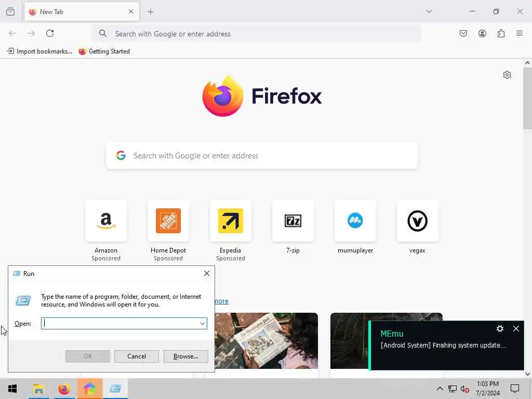
Task: Click Cancel in the Run dialog
Action: [137, 356]
